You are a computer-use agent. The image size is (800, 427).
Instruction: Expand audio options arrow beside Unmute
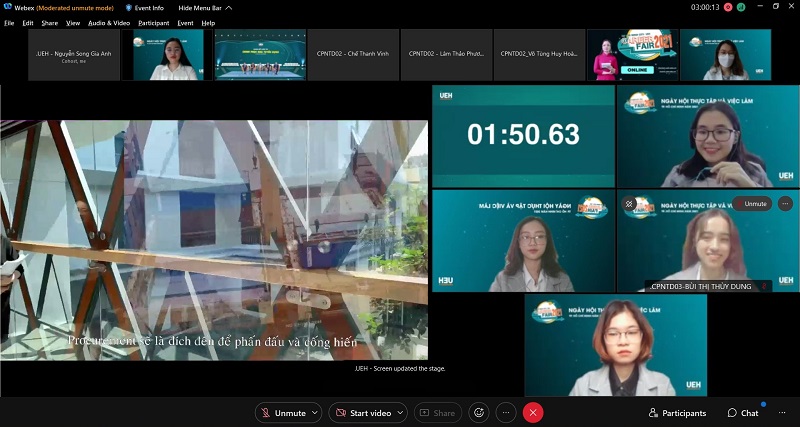pyautogui.click(x=315, y=413)
